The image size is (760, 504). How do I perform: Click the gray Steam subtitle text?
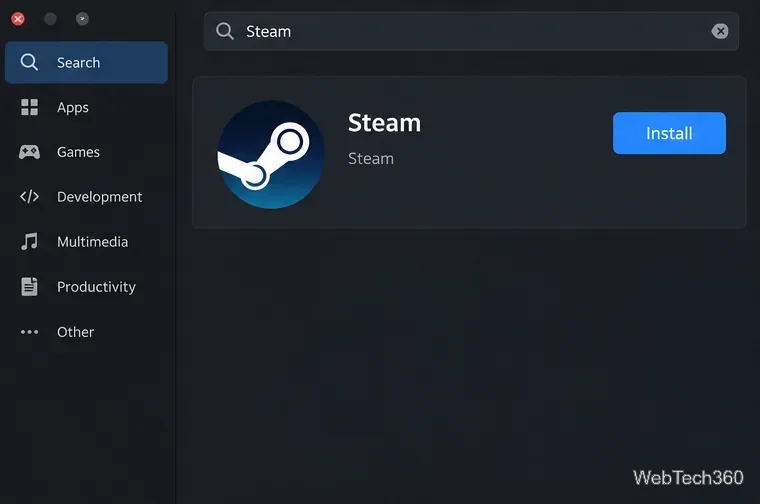pyautogui.click(x=371, y=158)
